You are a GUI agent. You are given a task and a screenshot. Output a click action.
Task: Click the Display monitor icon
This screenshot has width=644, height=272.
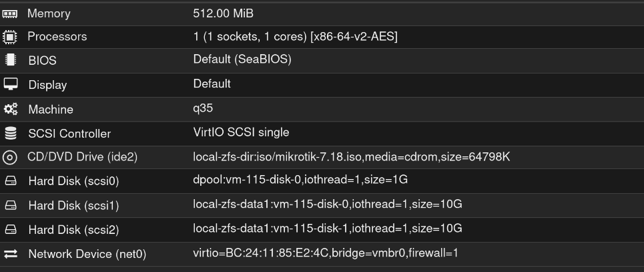click(11, 84)
